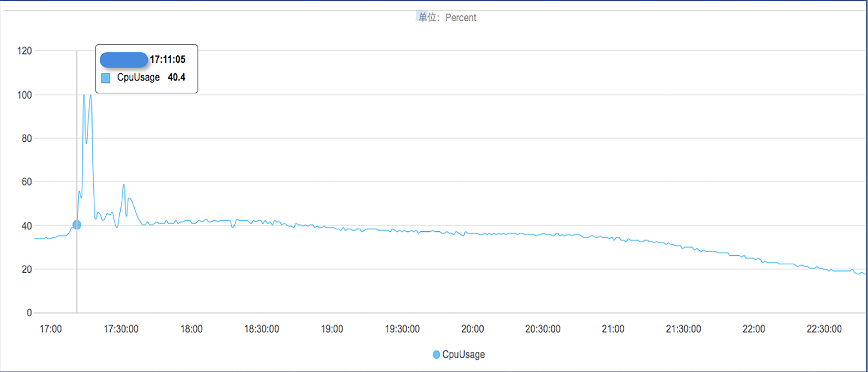Click the blue pill label in tooltip
Image resolution: width=868 pixels, height=372 pixels.
[123, 60]
